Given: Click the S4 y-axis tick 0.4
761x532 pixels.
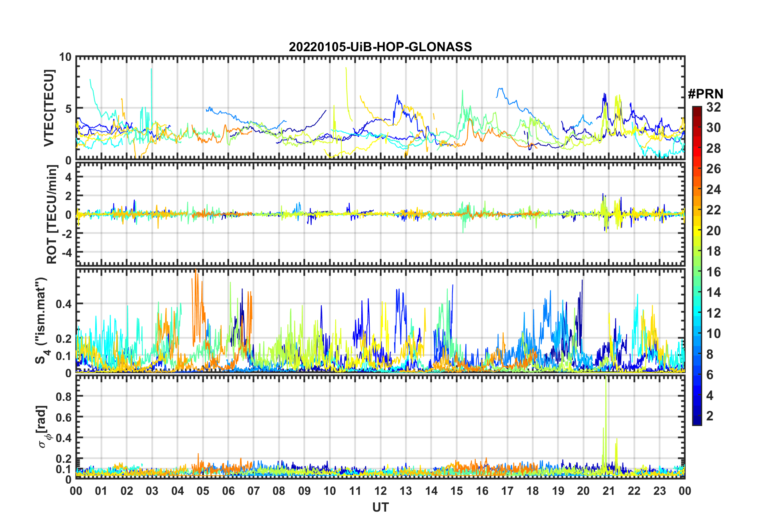Looking at the screenshot, I should [x=64, y=304].
